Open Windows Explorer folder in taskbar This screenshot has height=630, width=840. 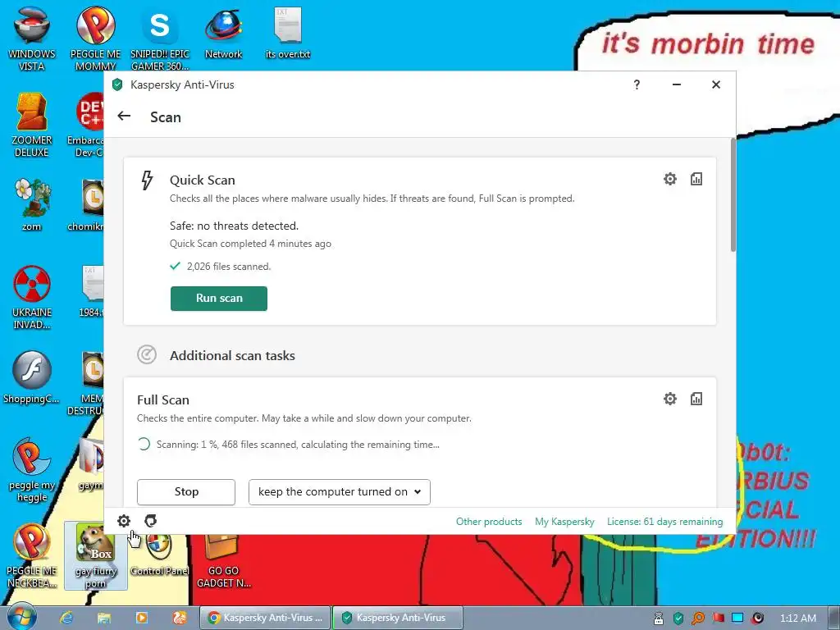104,618
